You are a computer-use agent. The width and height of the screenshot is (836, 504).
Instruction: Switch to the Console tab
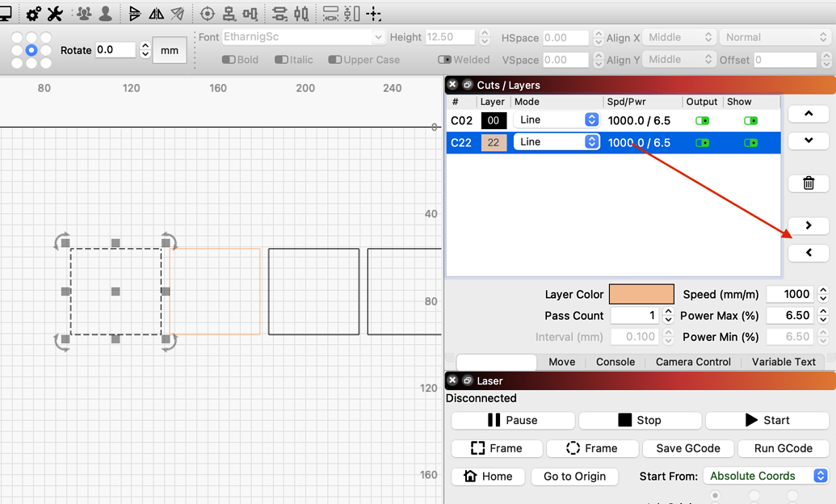pos(615,362)
